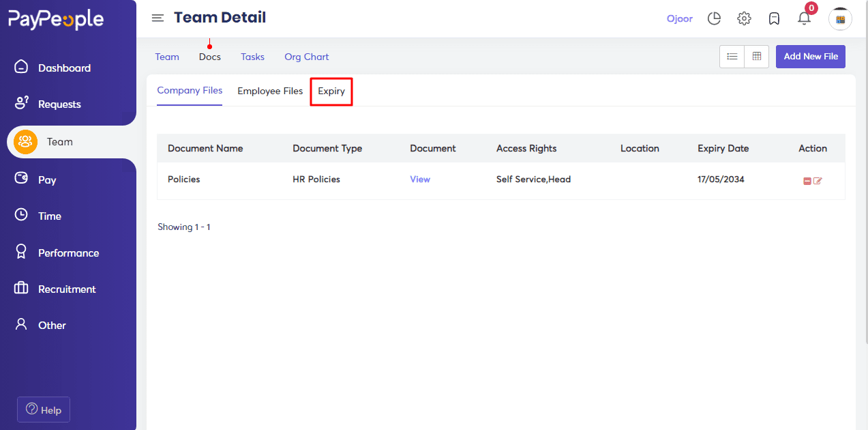Click the PayPeople logo
868x430 pixels.
tap(56, 19)
